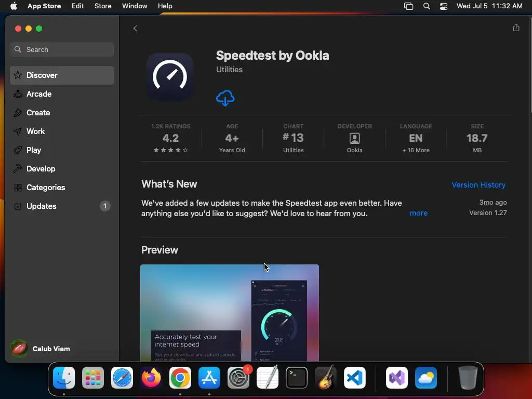Click the Utilities category under app title

(x=229, y=70)
